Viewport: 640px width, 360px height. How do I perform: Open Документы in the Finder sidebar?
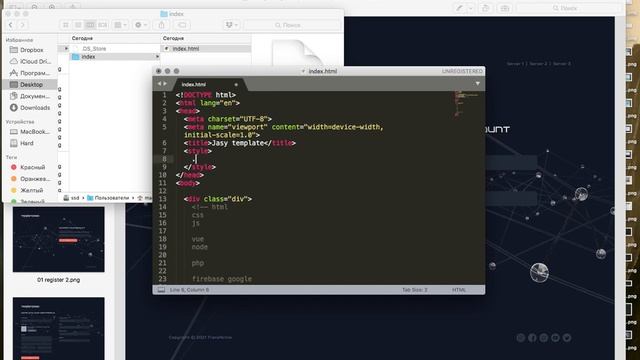click(x=31, y=96)
